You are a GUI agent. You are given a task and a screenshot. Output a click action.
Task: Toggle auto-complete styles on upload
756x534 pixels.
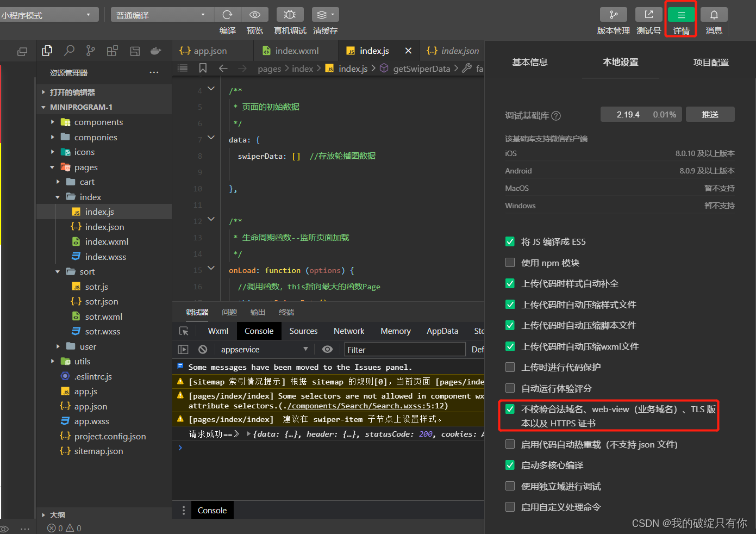point(510,283)
